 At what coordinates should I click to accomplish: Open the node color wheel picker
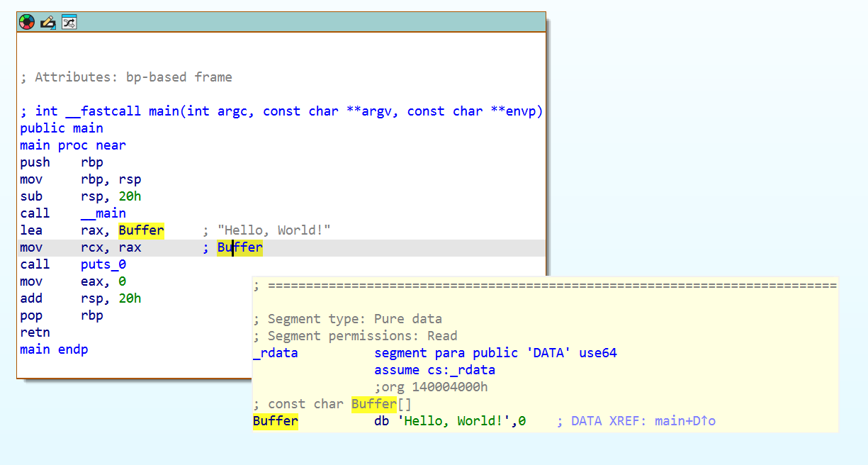click(x=26, y=22)
